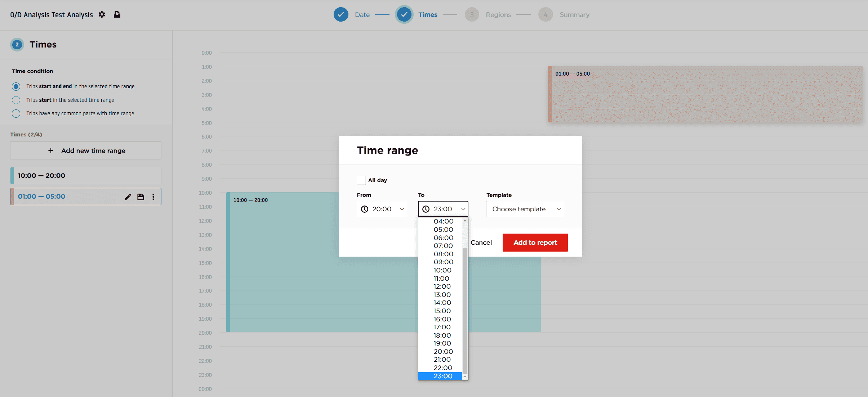Open the From time dropdown
Viewport: 868px width, 397px height.
[x=382, y=209]
